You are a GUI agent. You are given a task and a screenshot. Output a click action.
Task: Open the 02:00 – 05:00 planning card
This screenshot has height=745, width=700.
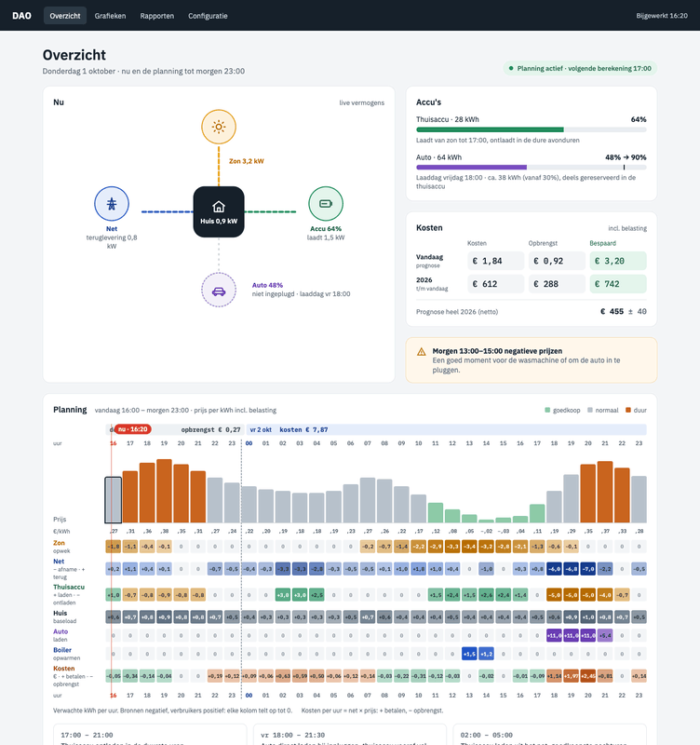[x=550, y=735]
